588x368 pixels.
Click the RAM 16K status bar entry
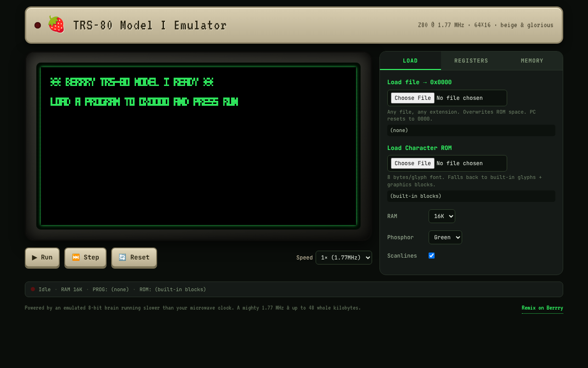tap(72, 289)
